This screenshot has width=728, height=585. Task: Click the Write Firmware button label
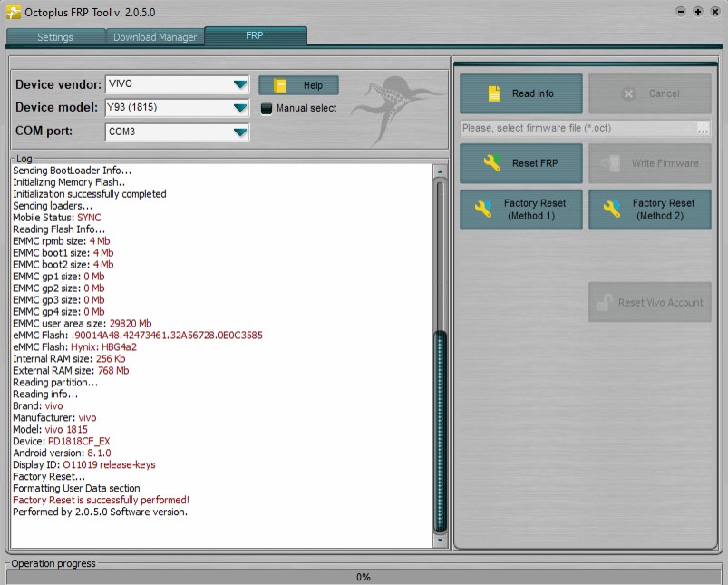pos(665,163)
